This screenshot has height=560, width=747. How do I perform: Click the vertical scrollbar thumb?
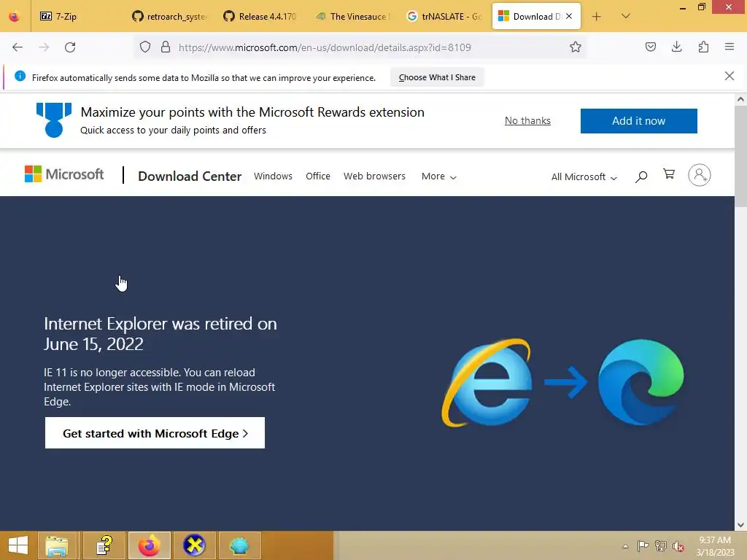point(740,156)
